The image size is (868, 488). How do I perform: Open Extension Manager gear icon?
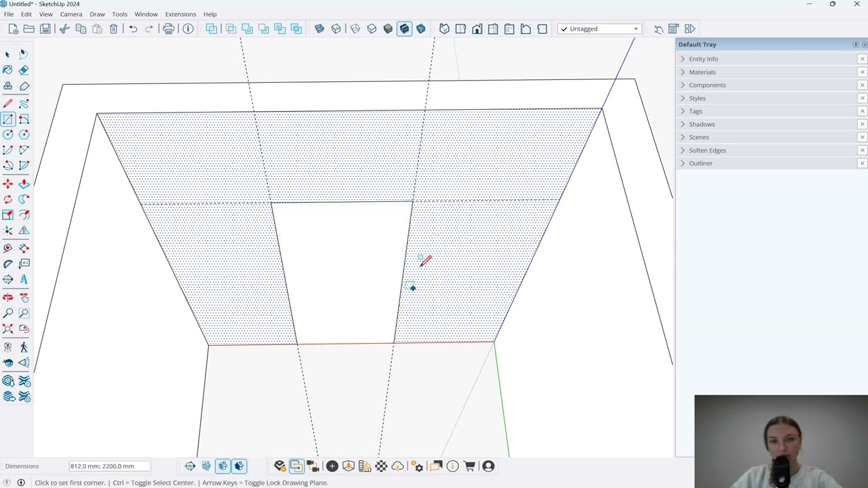(x=418, y=466)
